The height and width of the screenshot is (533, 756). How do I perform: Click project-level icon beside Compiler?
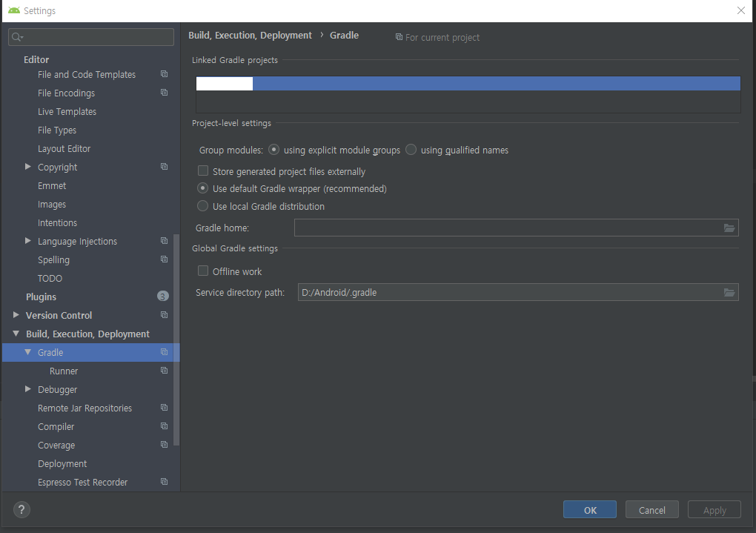coord(164,426)
